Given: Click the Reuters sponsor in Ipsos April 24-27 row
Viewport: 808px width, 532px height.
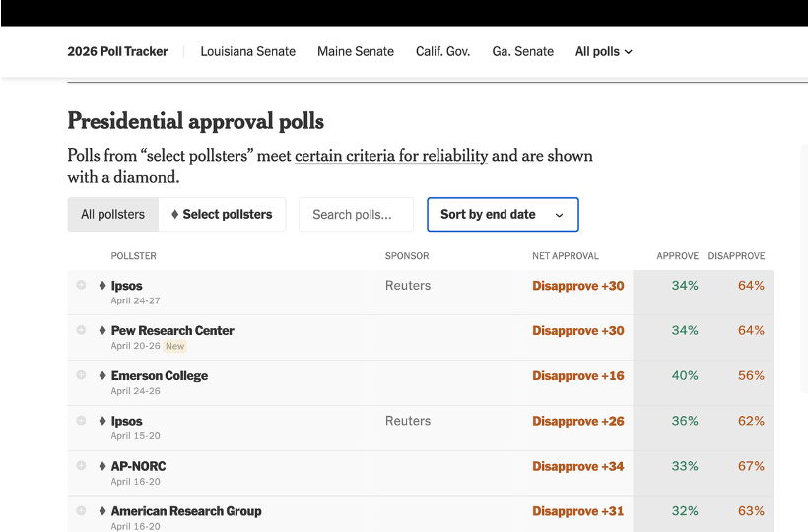Looking at the screenshot, I should point(408,286).
